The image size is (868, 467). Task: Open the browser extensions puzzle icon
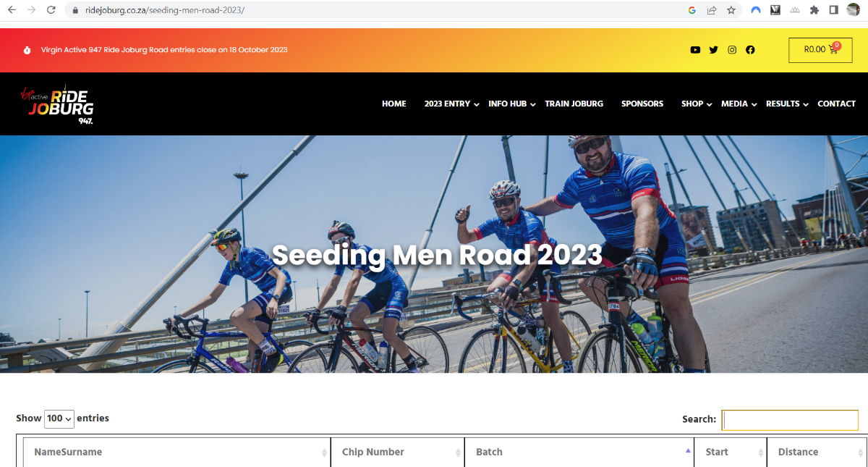814,10
